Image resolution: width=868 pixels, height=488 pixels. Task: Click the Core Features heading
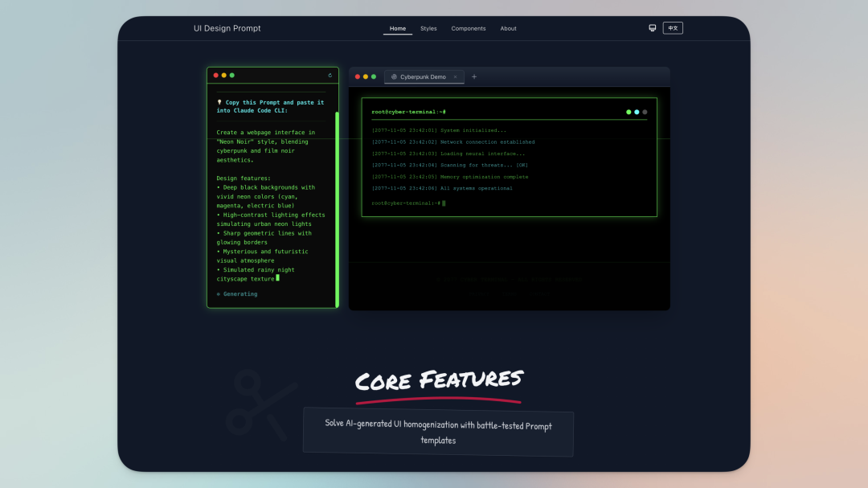coord(439,379)
